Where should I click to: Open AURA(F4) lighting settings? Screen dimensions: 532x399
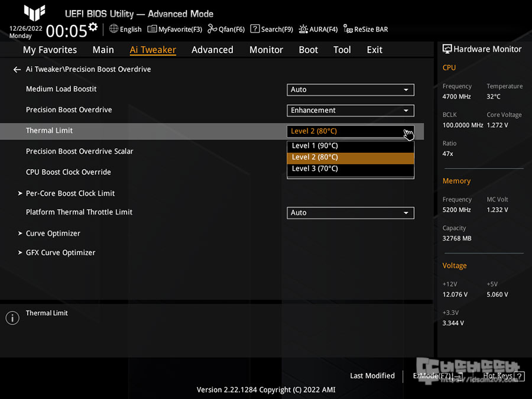pyautogui.click(x=318, y=29)
